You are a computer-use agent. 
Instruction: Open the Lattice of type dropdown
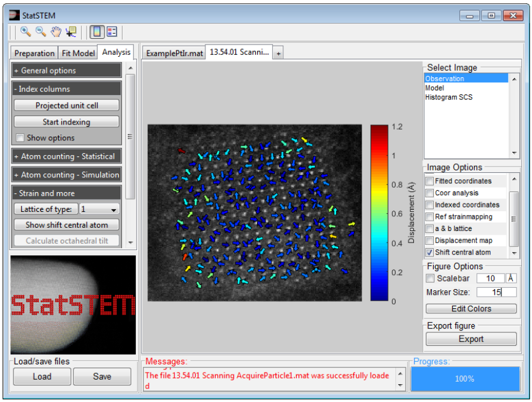click(100, 209)
